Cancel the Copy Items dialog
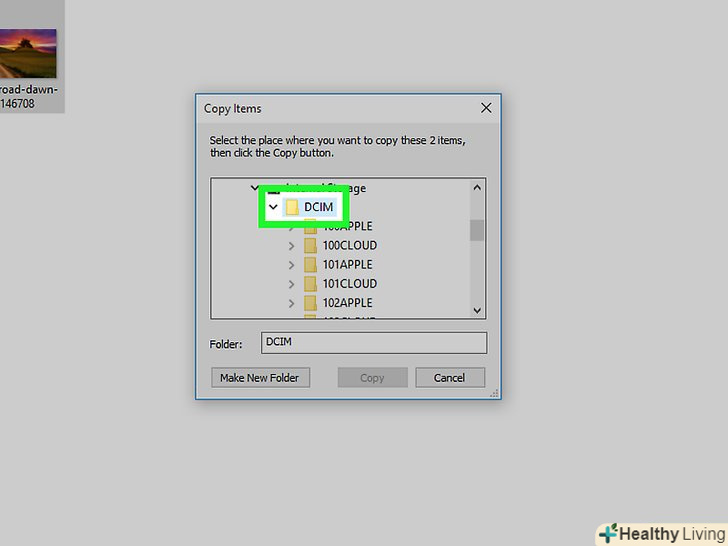728x546 pixels. tap(450, 377)
